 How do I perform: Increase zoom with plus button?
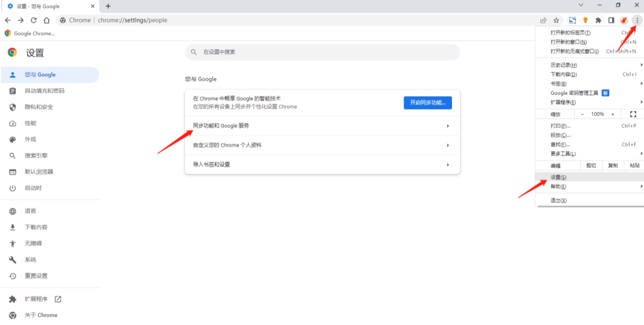tap(613, 114)
